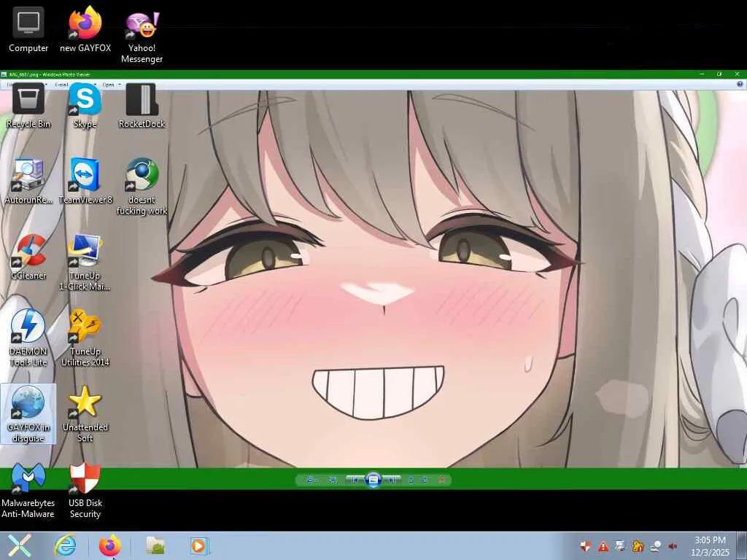
Task: Click the Photo Viewer zoom magnifier button
Action: tap(311, 480)
